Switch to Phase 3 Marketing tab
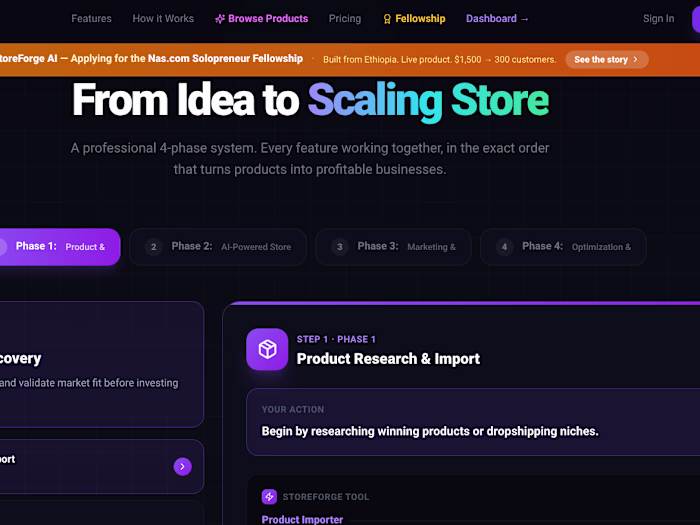 pyautogui.click(x=393, y=247)
